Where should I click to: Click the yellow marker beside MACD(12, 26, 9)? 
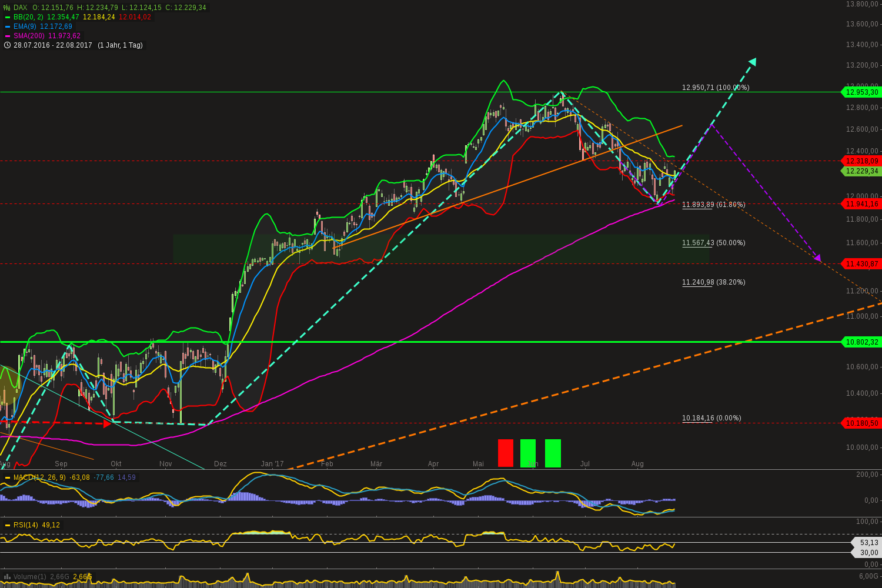[7, 477]
